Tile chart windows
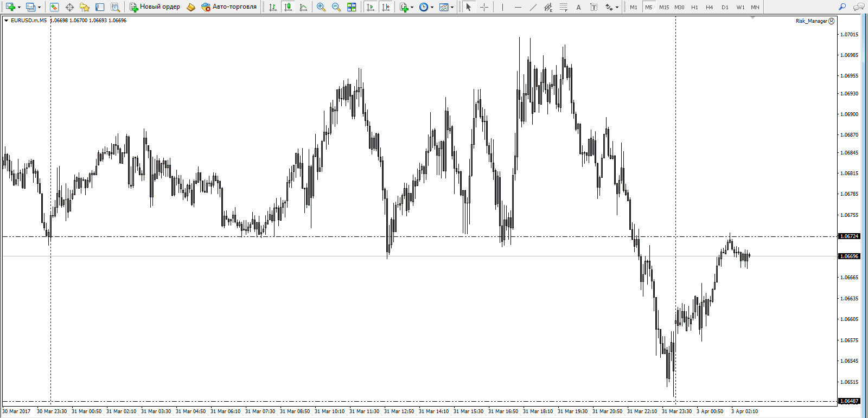Viewport: 868px width, 418px height. [352, 7]
